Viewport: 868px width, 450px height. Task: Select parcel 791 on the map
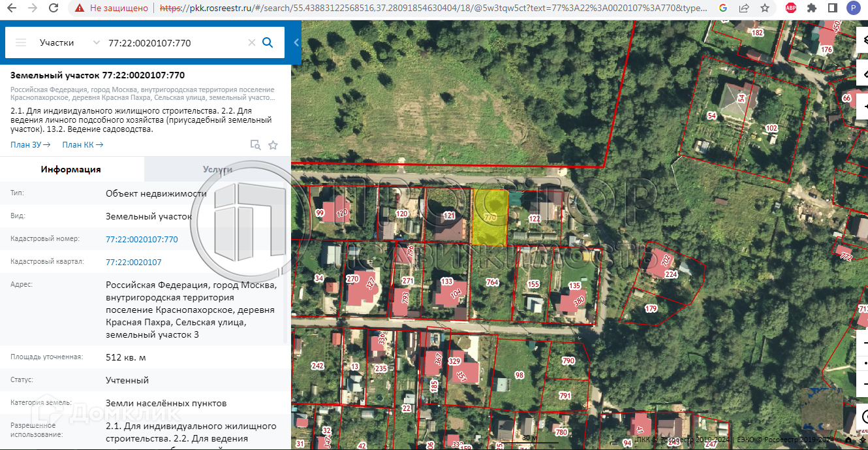click(x=565, y=395)
